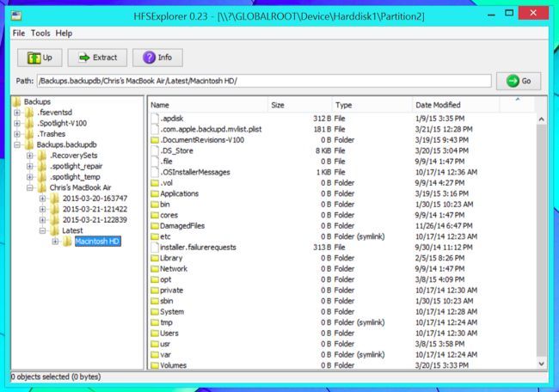Expand the .fseventsd tree node

[16, 113]
